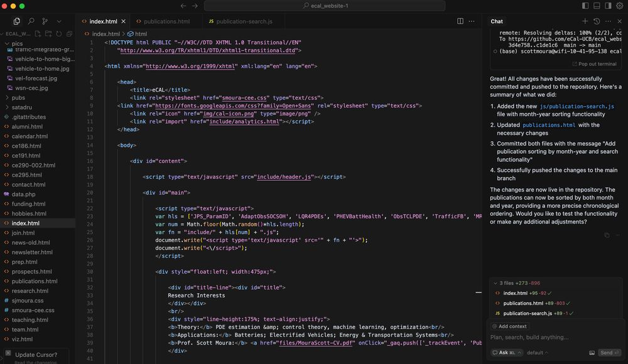The height and width of the screenshot is (364, 628).
Task: Open the Explorer view icon
Action: coord(16,21)
